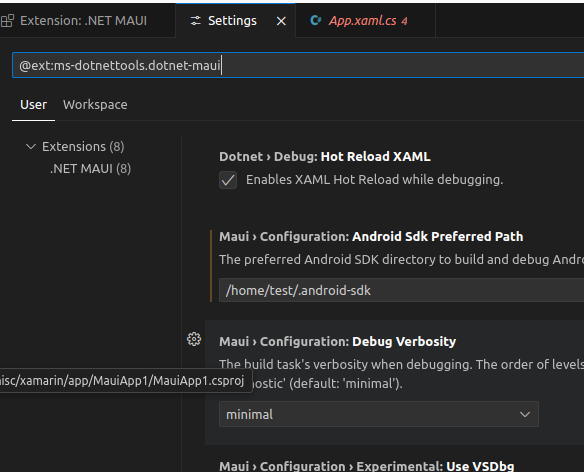Click the down arrow in the verbosity combo box
Image resolution: width=584 pixels, height=472 pixels.
coord(525,414)
